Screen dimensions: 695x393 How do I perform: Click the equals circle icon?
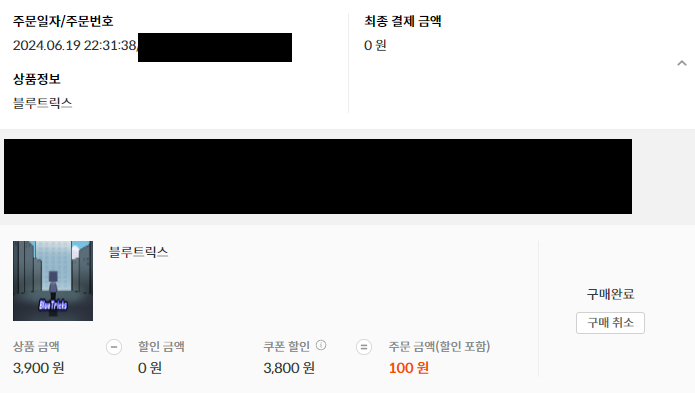364,347
